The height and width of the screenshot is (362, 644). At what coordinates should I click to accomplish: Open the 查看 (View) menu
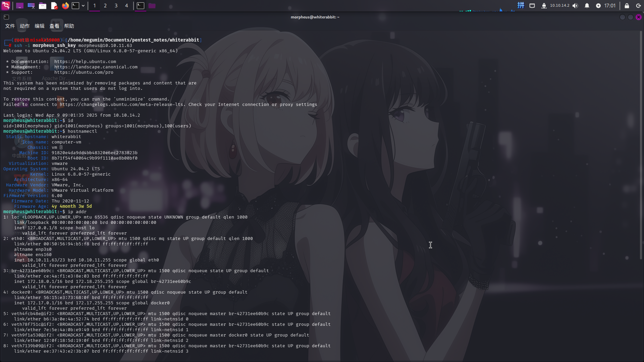click(54, 26)
